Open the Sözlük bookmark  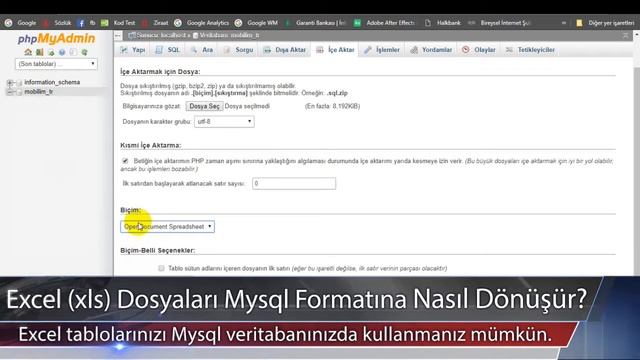coord(57,23)
